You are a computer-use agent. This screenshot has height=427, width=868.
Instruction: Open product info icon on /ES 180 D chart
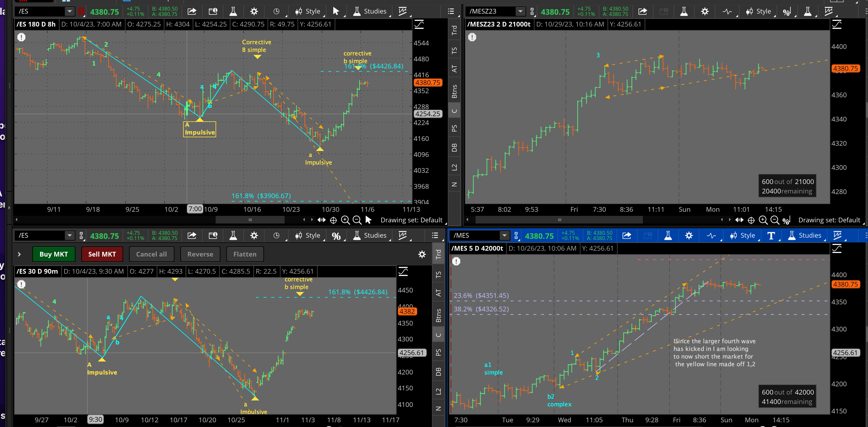pos(213,12)
